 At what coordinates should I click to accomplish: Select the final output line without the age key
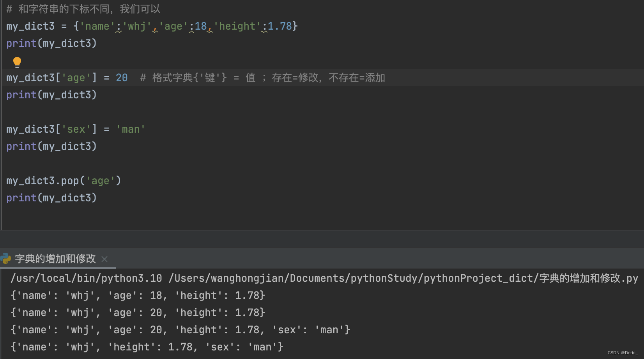[x=147, y=347]
